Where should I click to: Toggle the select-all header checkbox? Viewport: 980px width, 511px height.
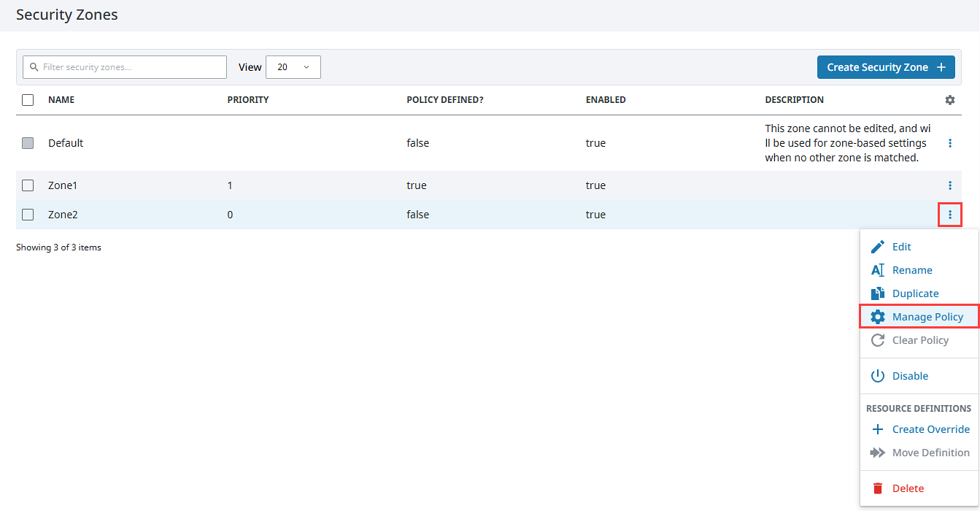[28, 100]
